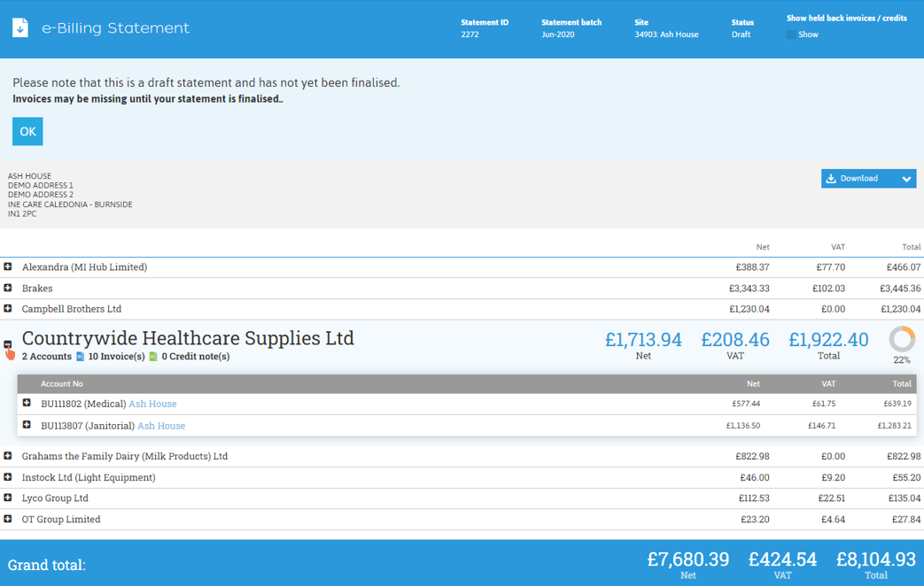This screenshot has width=924, height=586.
Task: Click Grahams Dairy total £822.98
Action: coord(904,457)
